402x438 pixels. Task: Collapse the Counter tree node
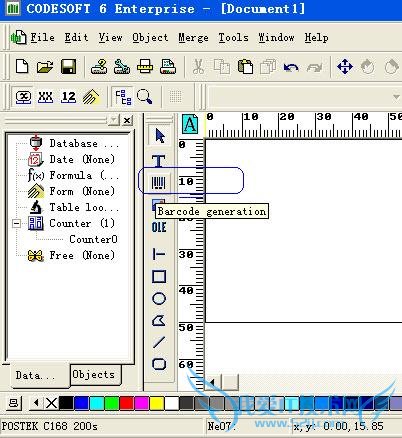click(x=16, y=223)
